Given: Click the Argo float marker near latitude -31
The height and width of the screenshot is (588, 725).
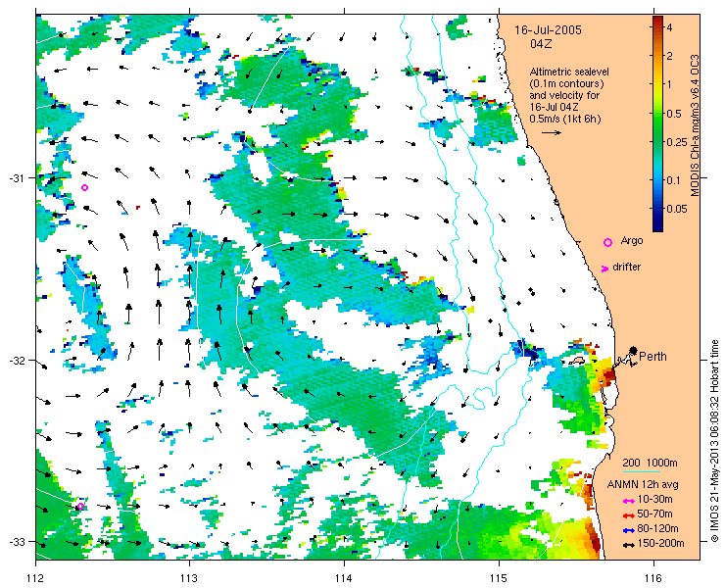Looking at the screenshot, I should pos(84,187).
